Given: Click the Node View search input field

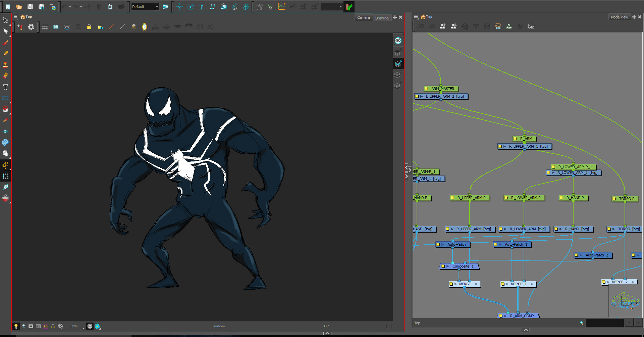Looking at the screenshot, I should [x=604, y=323].
